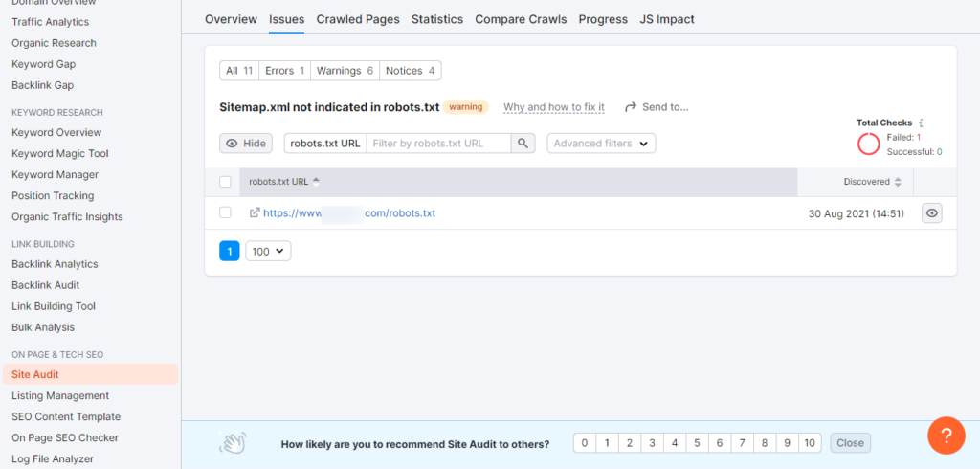Rate recommendation score 7
Viewport: 980px width, 469px height.
742,443
